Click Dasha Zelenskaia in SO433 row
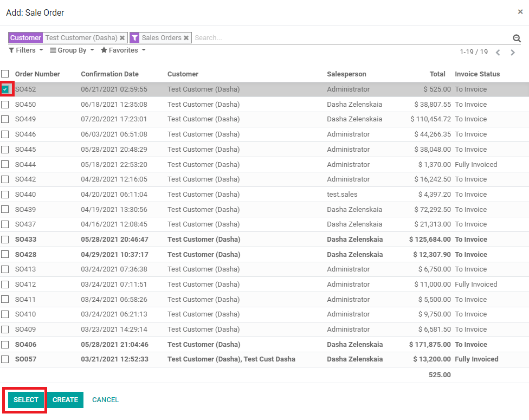Image resolution: width=529 pixels, height=420 pixels. click(355, 240)
